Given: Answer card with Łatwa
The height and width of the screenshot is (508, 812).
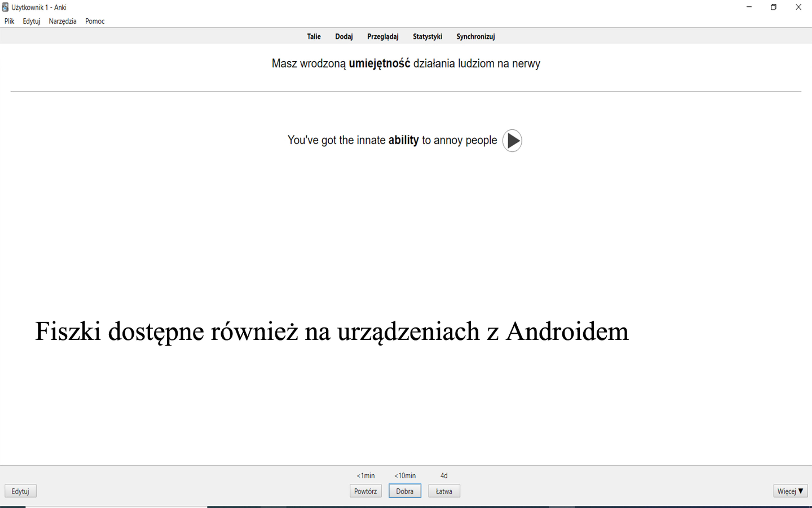Looking at the screenshot, I should 444,491.
